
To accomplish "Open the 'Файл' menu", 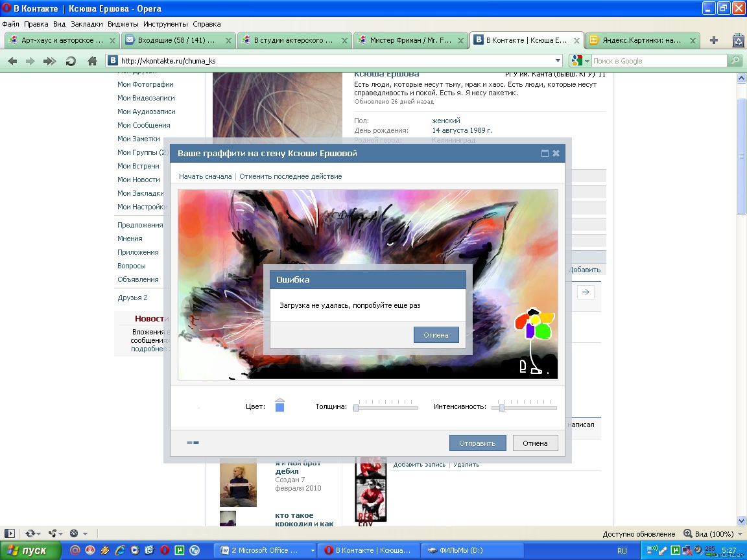I will point(10,24).
